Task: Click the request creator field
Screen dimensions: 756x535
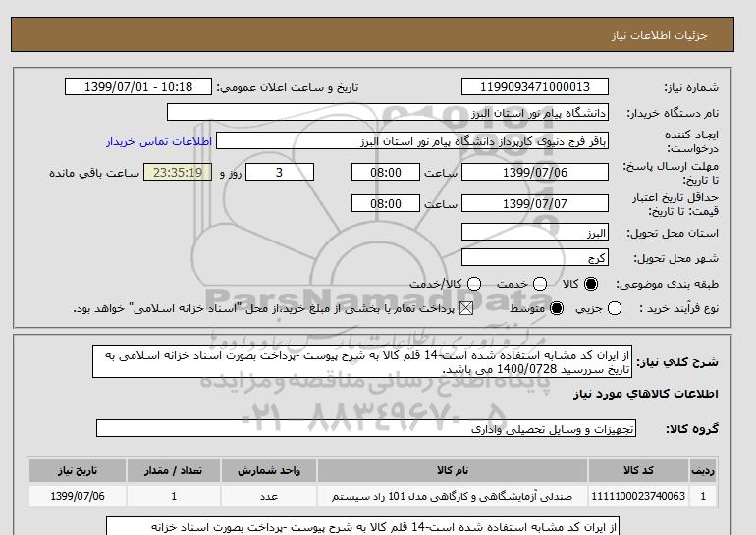Action: click(412, 141)
